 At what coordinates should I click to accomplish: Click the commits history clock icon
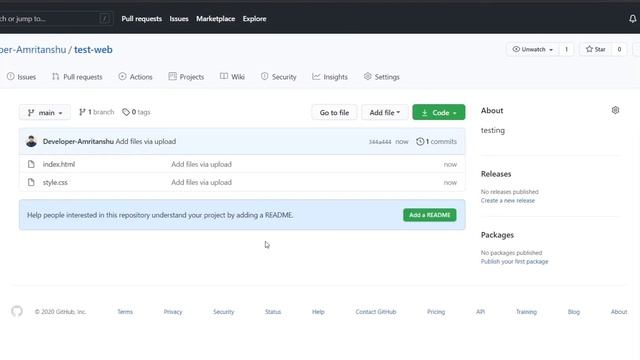pos(420,141)
